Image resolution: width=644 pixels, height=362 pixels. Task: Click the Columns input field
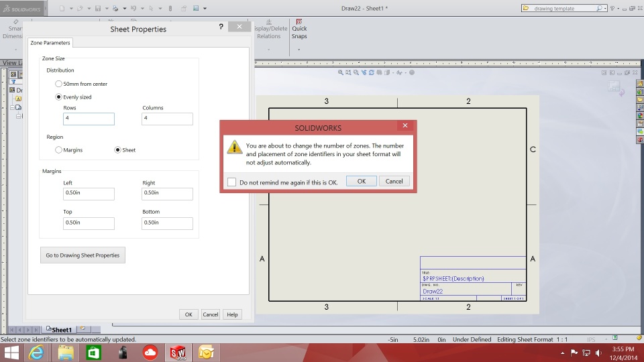(167, 119)
